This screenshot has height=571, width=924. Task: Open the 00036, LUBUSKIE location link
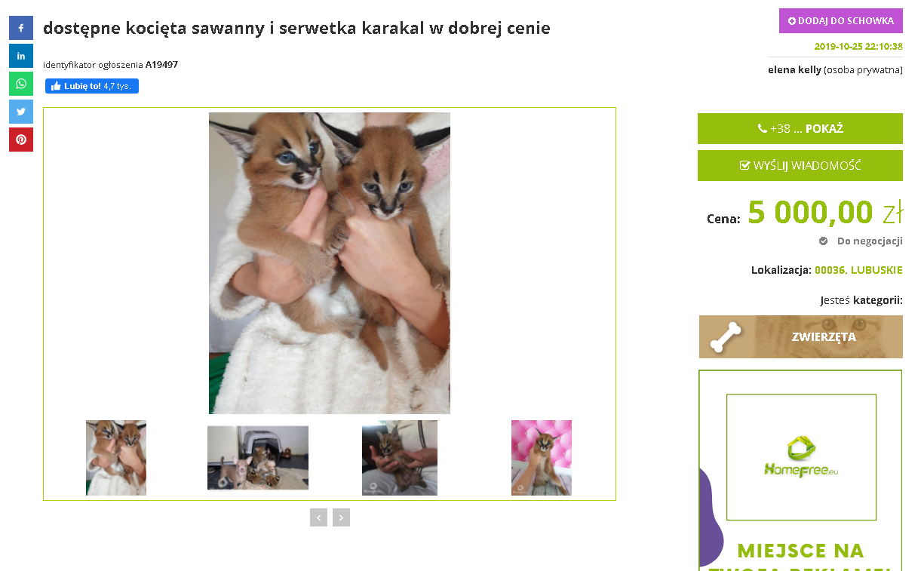858,270
